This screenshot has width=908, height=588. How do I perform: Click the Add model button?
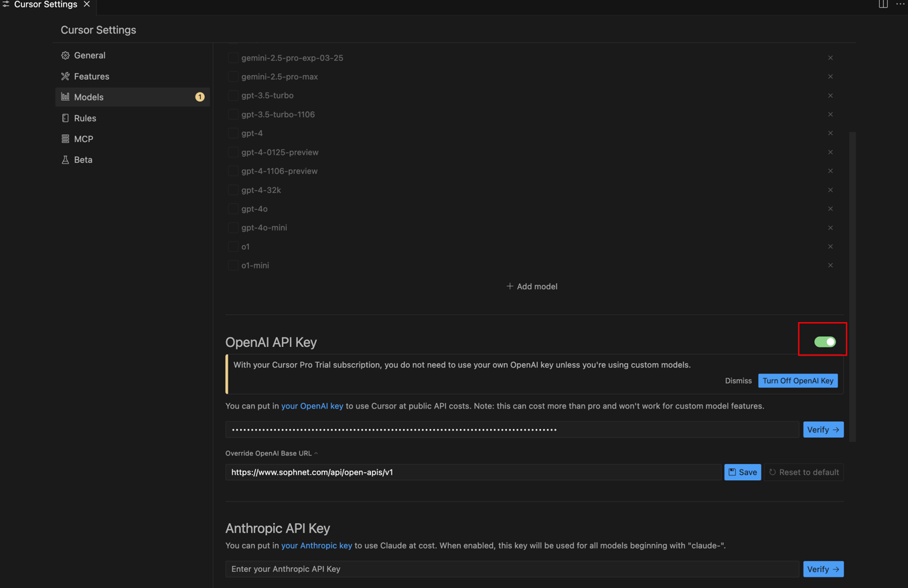[532, 287]
